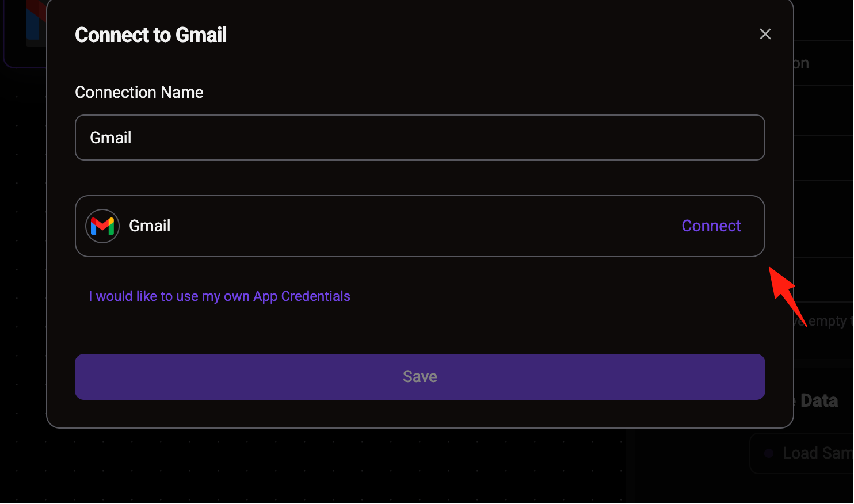
Task: Click the Gmail label beside the logo
Action: (150, 226)
